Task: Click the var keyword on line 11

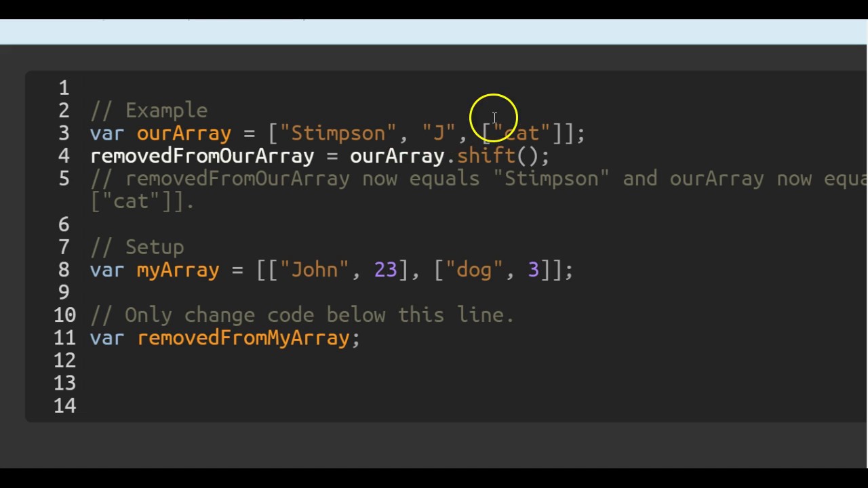Action: pos(107,338)
